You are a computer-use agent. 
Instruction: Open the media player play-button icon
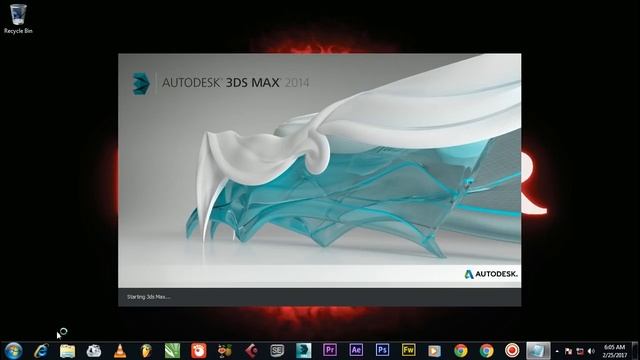coord(434,351)
